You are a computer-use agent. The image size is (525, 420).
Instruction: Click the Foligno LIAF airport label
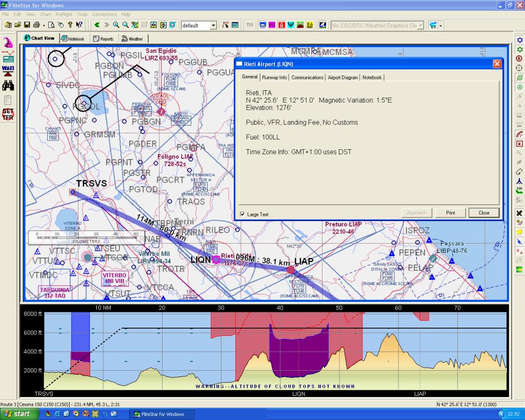[175, 160]
